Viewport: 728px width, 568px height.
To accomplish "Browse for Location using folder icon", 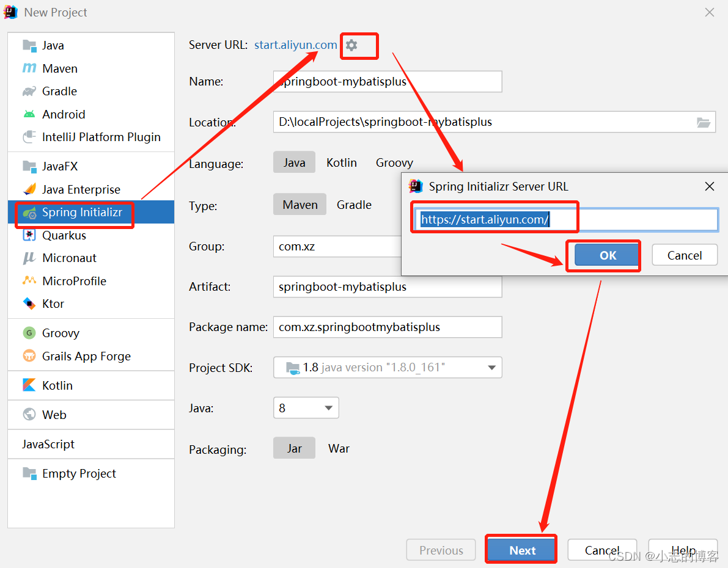I will tap(704, 123).
